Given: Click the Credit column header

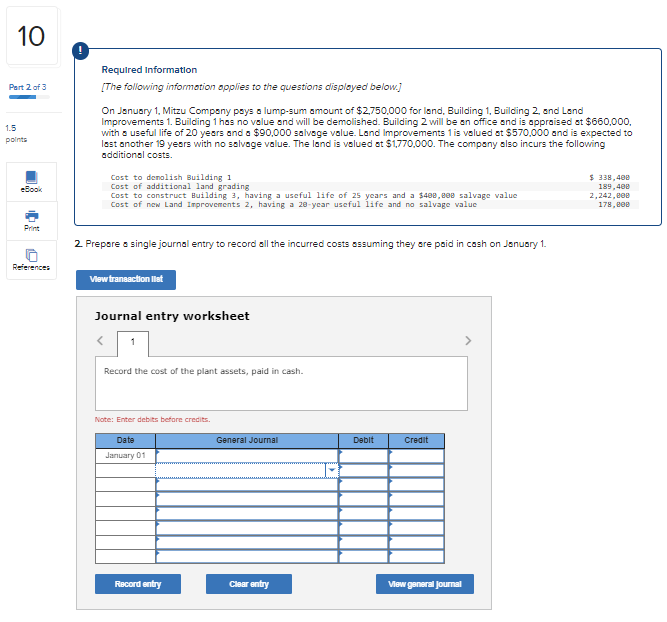Looking at the screenshot, I should 416,441.
